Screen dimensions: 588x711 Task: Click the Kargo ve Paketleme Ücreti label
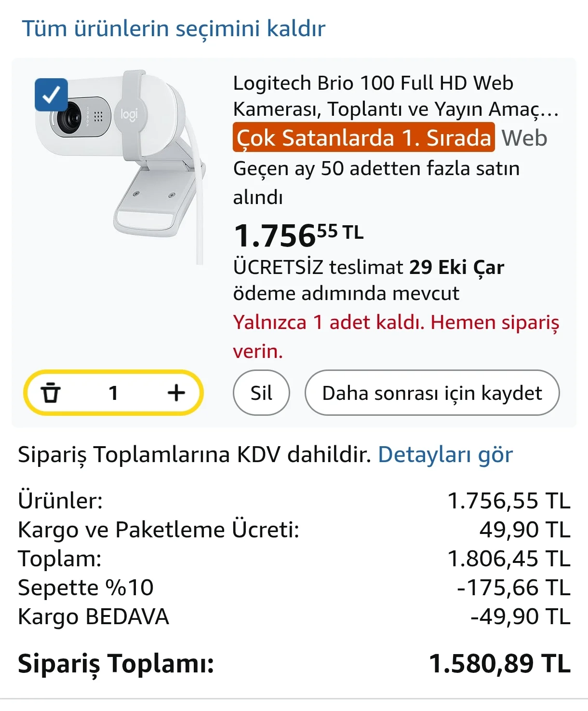159,530
